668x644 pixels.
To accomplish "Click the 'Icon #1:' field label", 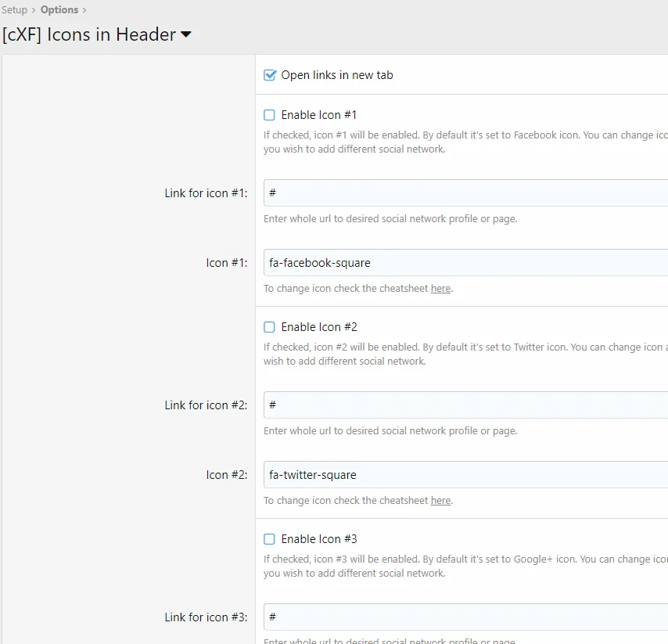I will coord(227,263).
